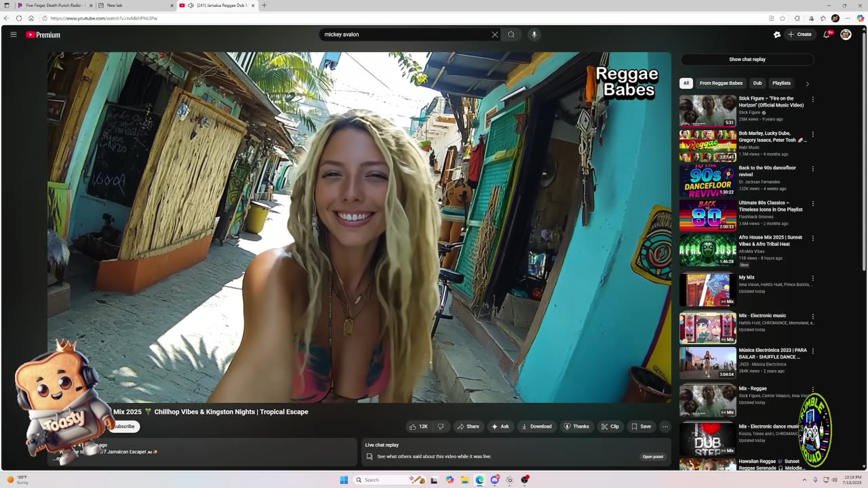868x488 pixels.
Task: Open options for Afro House Mix video
Action: [812, 239]
